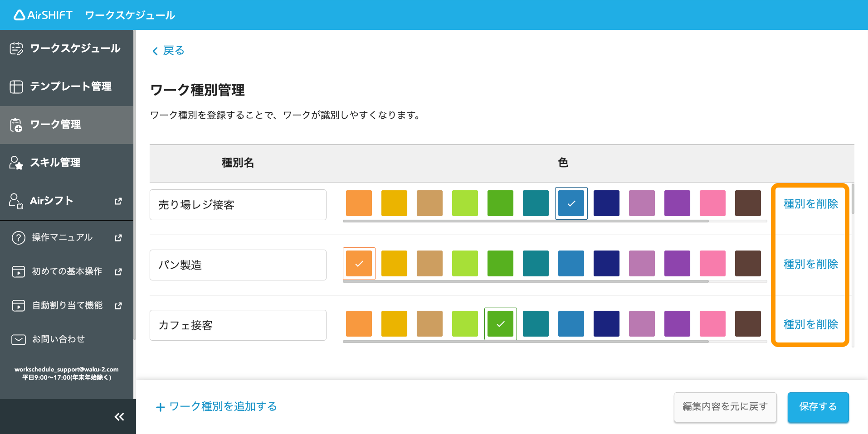Pick orange color for 売り場レジ接客
868x434 pixels.
pyautogui.click(x=359, y=203)
